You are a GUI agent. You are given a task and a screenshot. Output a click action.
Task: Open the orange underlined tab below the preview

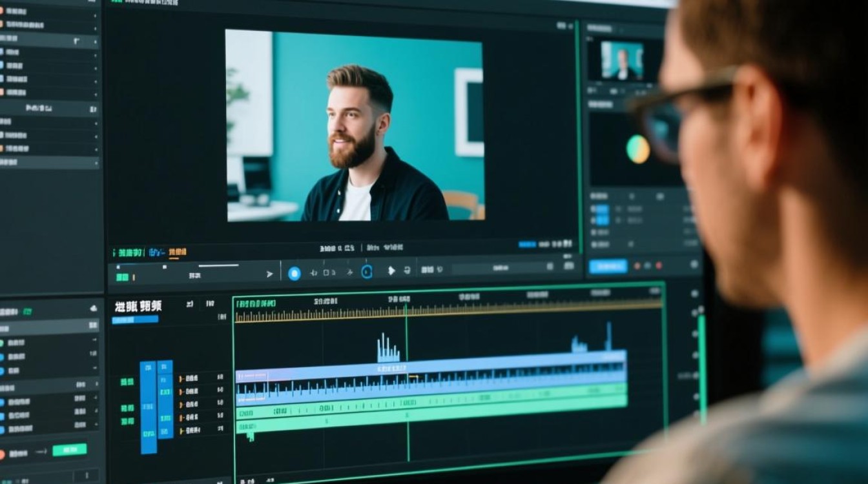click(178, 252)
